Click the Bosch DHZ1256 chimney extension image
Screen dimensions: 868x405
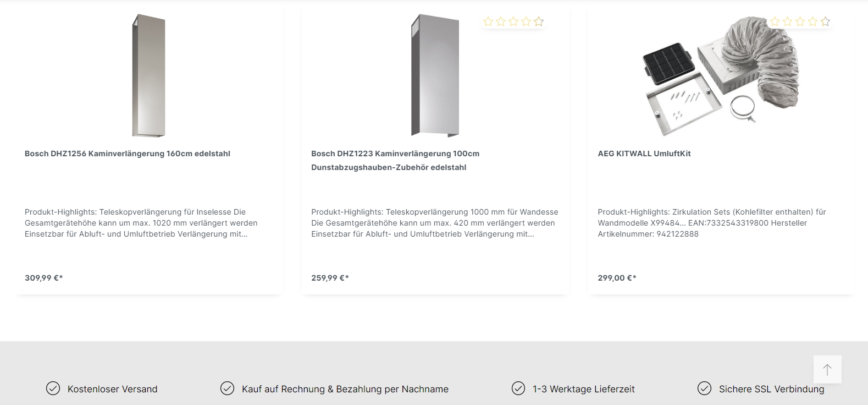click(x=148, y=75)
